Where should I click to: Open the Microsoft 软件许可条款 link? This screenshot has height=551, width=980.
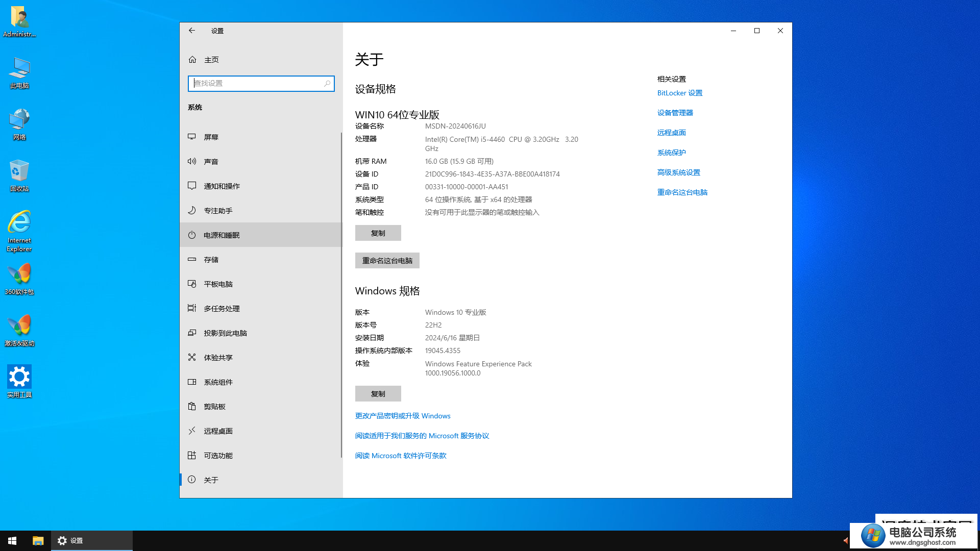401,456
